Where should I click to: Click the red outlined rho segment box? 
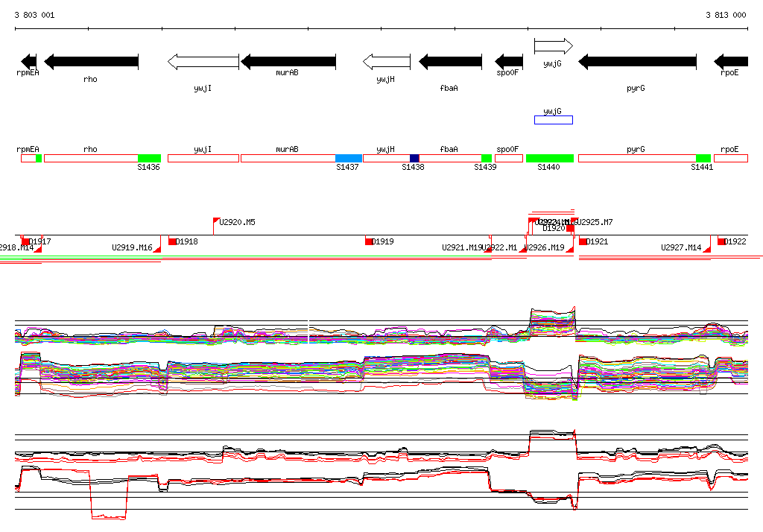click(x=91, y=158)
